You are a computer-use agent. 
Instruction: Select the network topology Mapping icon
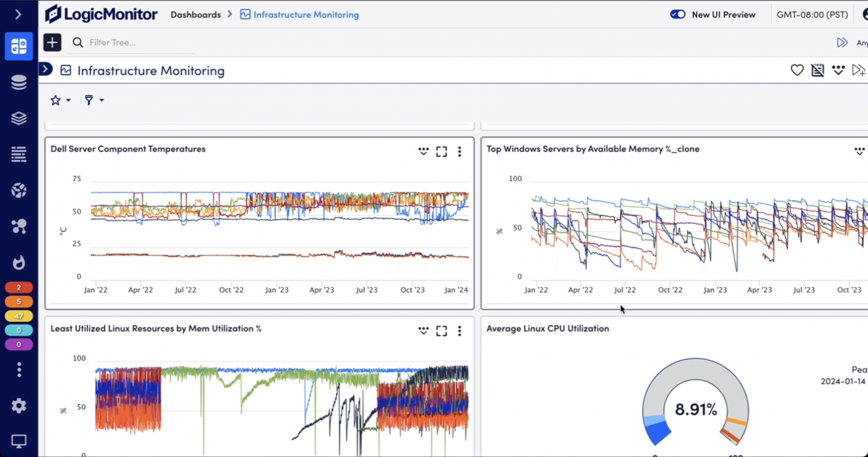[19, 226]
